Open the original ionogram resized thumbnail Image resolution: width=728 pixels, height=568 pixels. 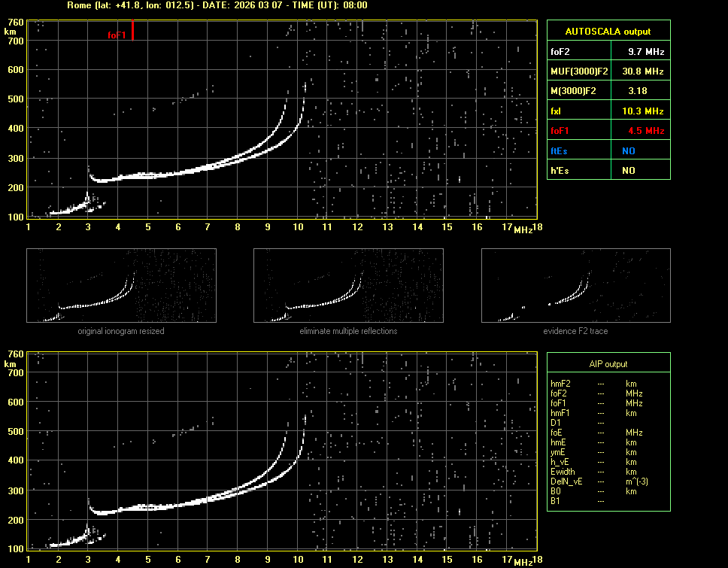[x=121, y=285]
